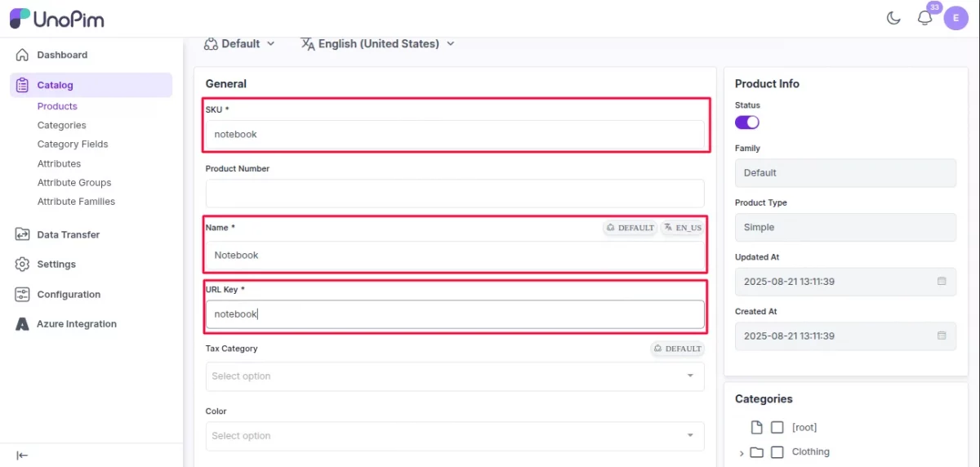The image size is (980, 467).
Task: Open Attribute Families menu item
Action: pyautogui.click(x=76, y=202)
